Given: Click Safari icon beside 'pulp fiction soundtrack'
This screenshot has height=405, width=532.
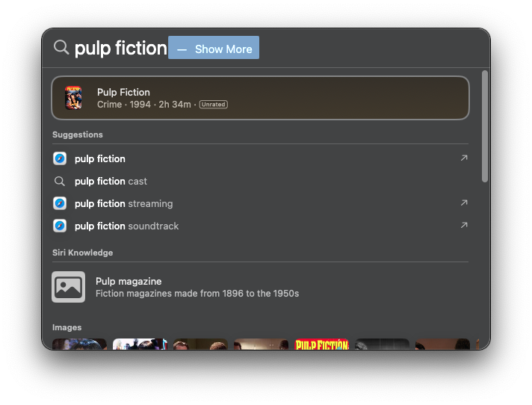Looking at the screenshot, I should click(60, 226).
